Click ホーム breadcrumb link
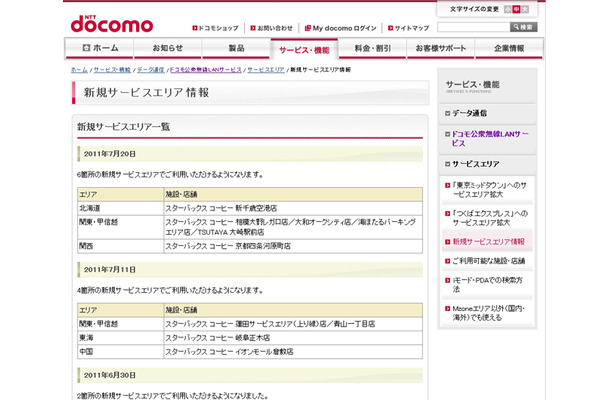Screen dimensions: 610x400 point(79,70)
